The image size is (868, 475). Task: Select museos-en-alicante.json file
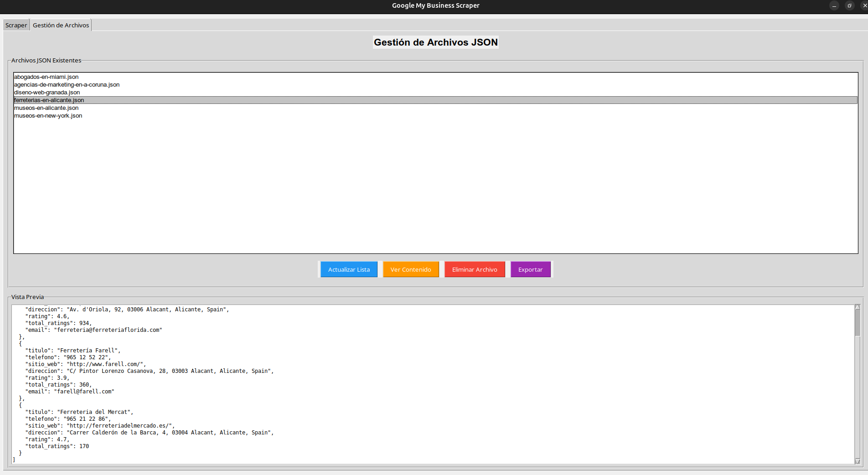(46, 108)
